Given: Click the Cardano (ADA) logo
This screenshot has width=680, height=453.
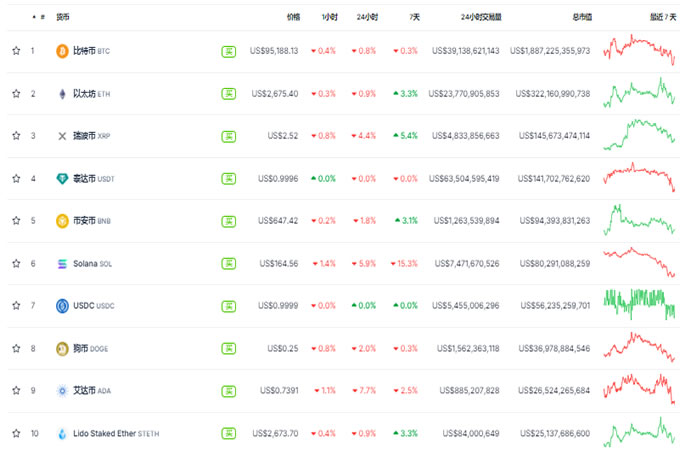Looking at the screenshot, I should pos(62,391).
